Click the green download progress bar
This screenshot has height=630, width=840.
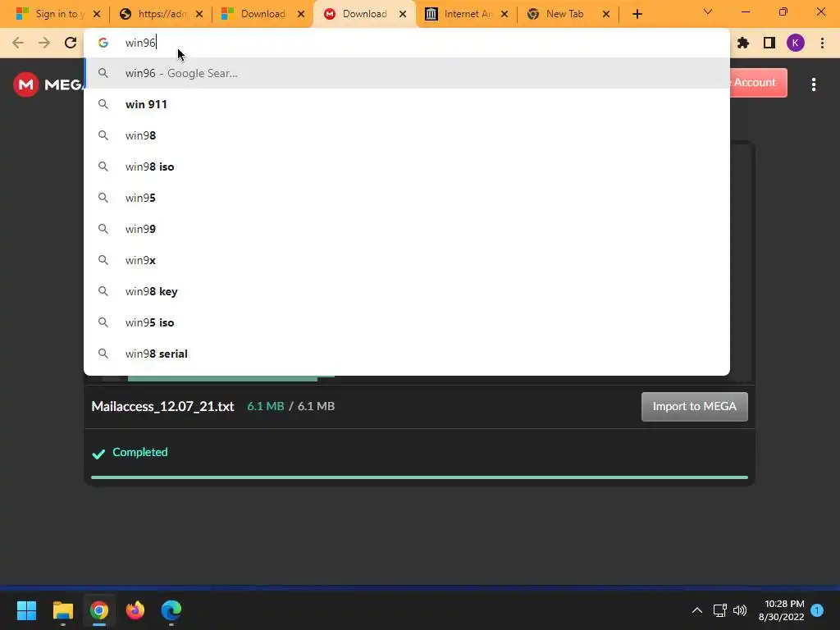pyautogui.click(x=419, y=477)
